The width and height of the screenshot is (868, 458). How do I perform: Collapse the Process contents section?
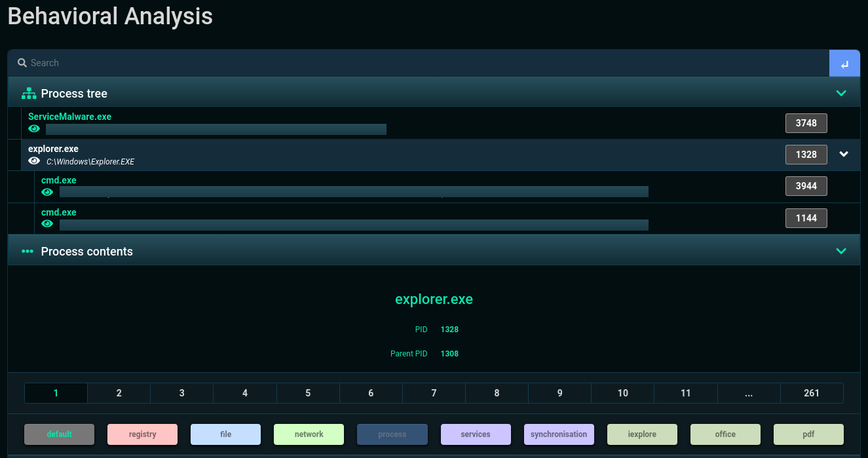point(841,251)
